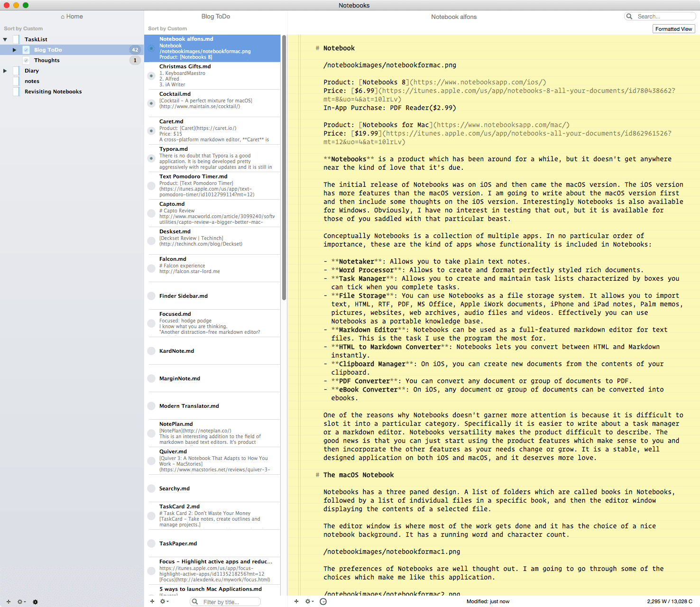Open MarginNote.md document
The image size is (700, 607).
tap(212, 378)
